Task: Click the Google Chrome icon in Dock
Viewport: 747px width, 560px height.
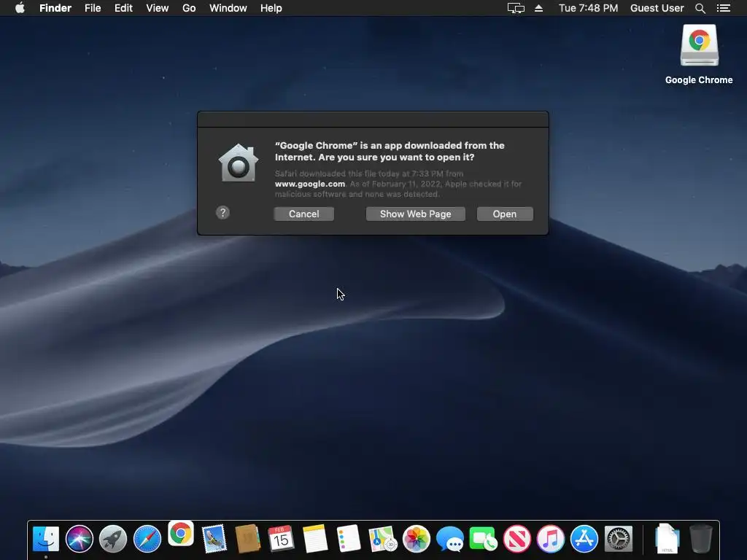Action: (x=181, y=534)
